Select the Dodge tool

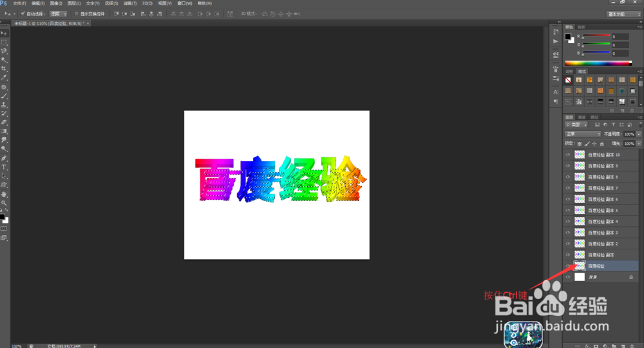point(4,149)
